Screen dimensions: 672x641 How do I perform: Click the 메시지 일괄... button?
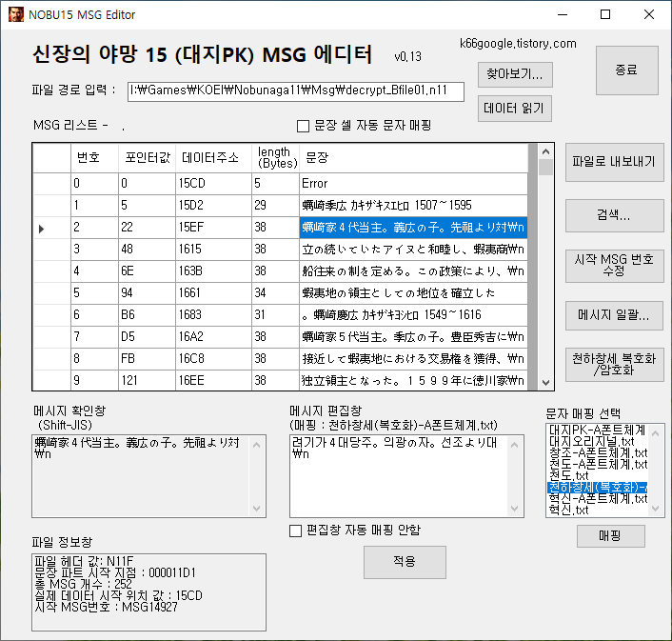[614, 315]
